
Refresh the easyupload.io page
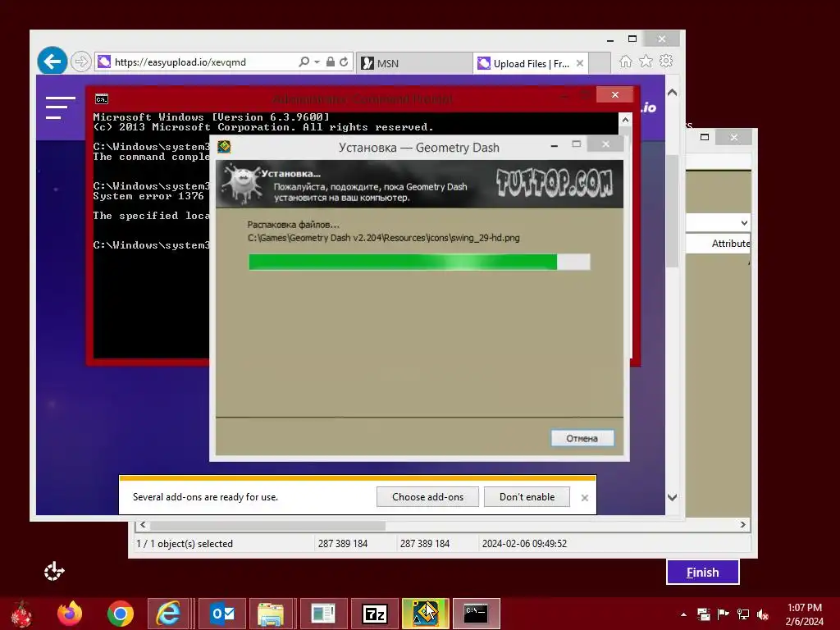pos(344,62)
